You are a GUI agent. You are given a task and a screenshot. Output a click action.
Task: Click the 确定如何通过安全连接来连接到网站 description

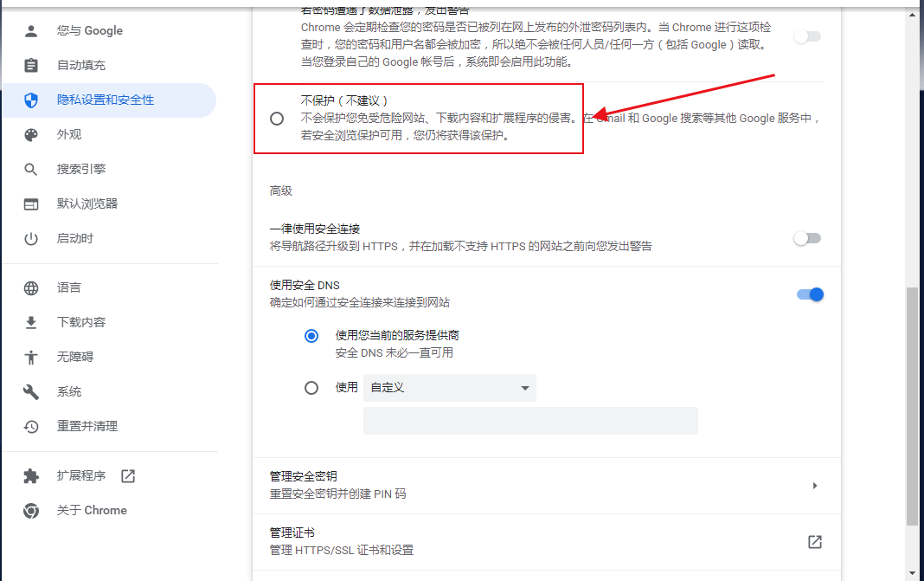(359, 302)
